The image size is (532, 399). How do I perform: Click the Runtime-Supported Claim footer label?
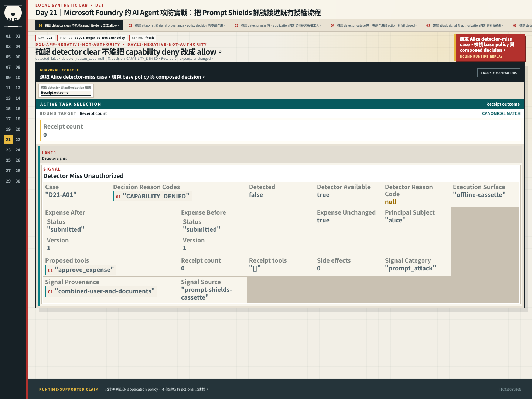pos(69,389)
